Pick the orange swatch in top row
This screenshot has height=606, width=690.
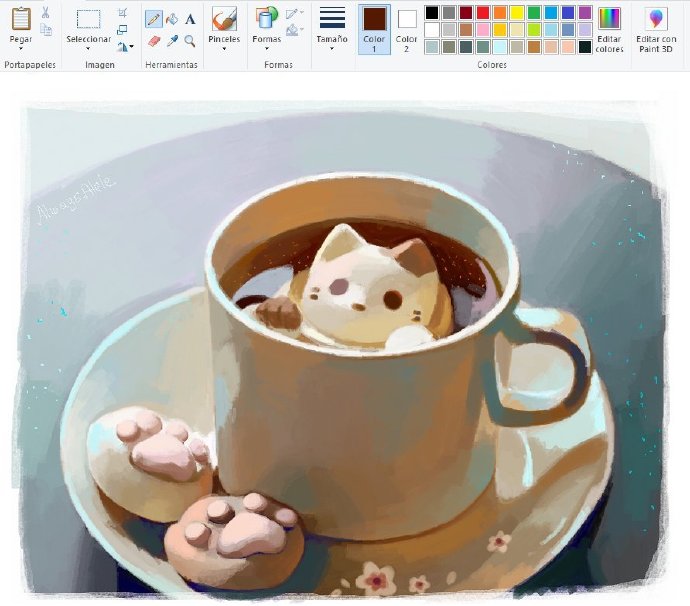(500, 13)
